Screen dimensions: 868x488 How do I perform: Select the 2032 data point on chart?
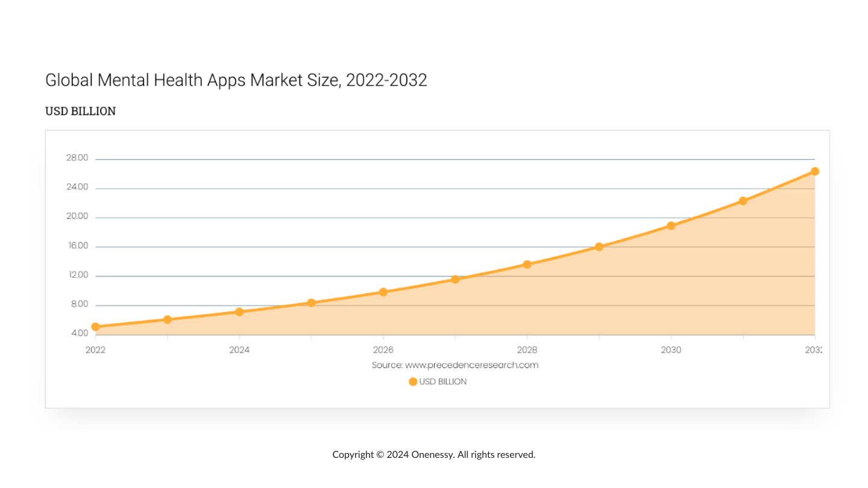click(815, 171)
